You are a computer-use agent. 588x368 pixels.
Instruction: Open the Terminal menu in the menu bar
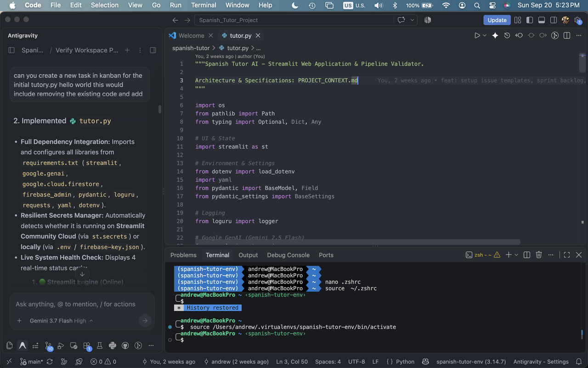click(x=204, y=5)
